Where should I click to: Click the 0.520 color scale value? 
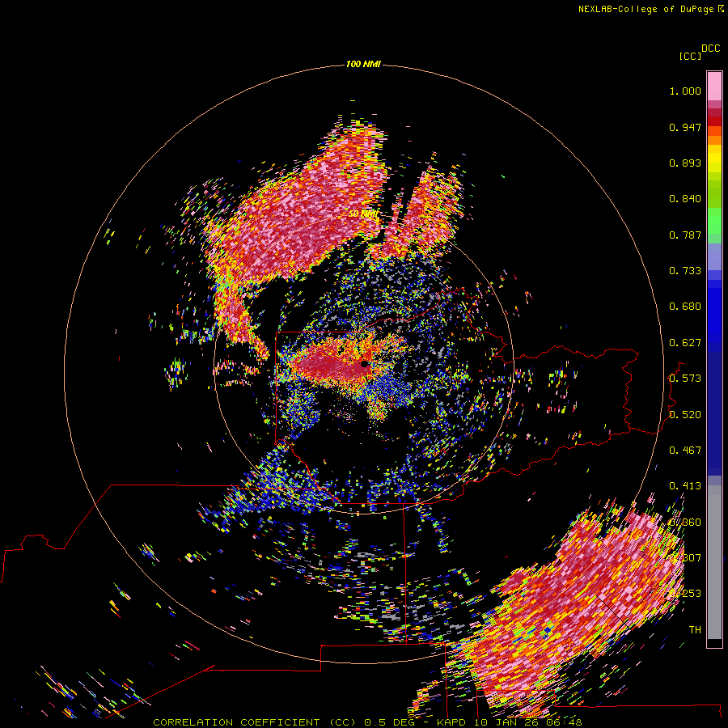pos(685,415)
